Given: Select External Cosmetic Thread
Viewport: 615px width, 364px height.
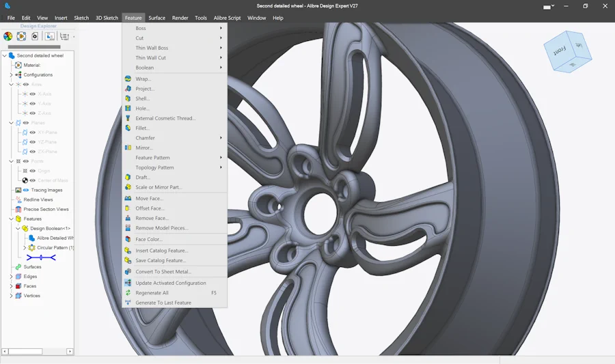Looking at the screenshot, I should (x=174, y=118).
